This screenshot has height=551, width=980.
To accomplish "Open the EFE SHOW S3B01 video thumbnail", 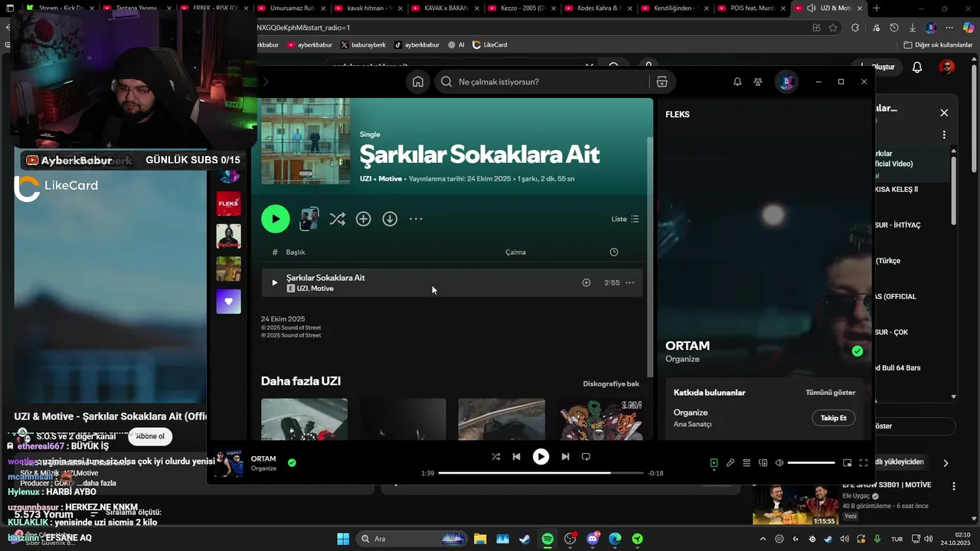I will pos(794,505).
